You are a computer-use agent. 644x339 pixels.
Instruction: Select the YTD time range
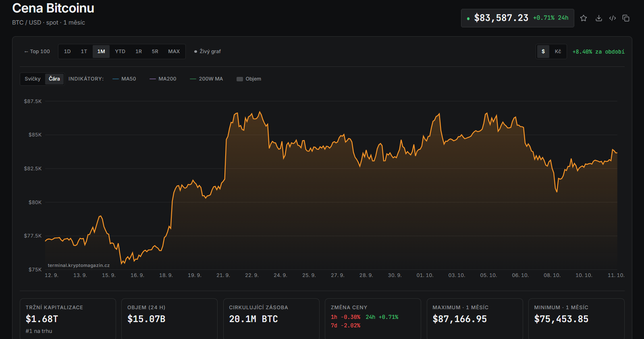[120, 52]
